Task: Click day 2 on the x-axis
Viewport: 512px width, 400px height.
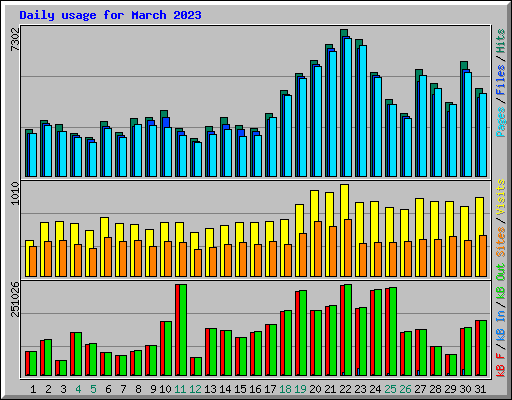Action: 48,389
